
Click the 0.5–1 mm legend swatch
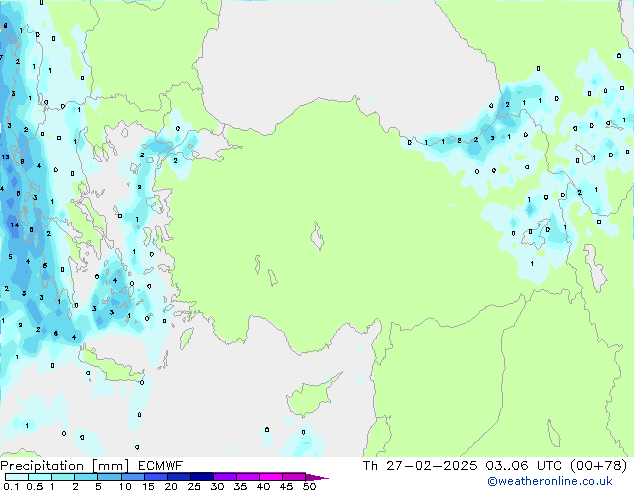tap(40, 477)
